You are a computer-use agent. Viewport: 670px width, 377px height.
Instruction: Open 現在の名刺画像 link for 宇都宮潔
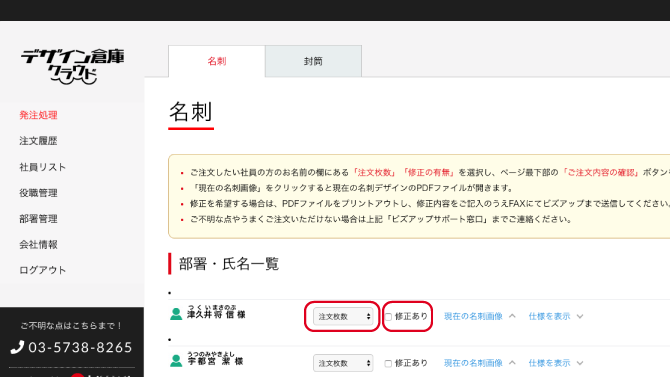473,363
